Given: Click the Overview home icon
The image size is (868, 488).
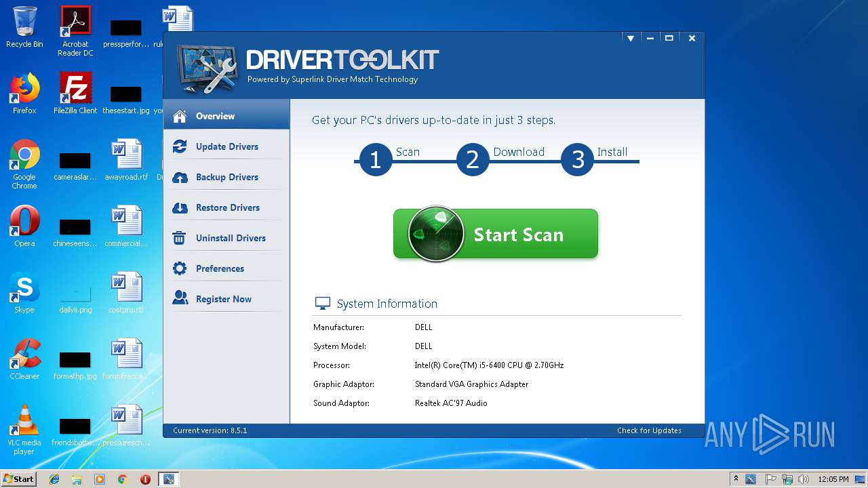Looking at the screenshot, I should pyautogui.click(x=180, y=116).
